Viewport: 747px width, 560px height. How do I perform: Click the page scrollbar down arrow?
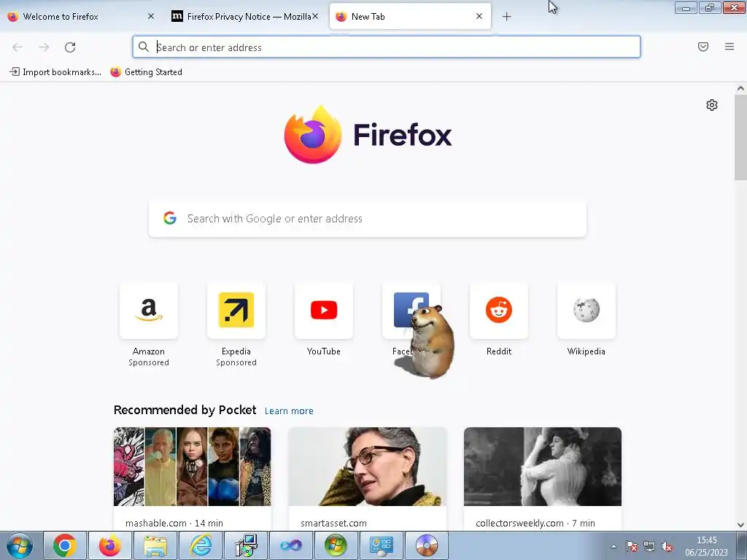click(x=740, y=525)
